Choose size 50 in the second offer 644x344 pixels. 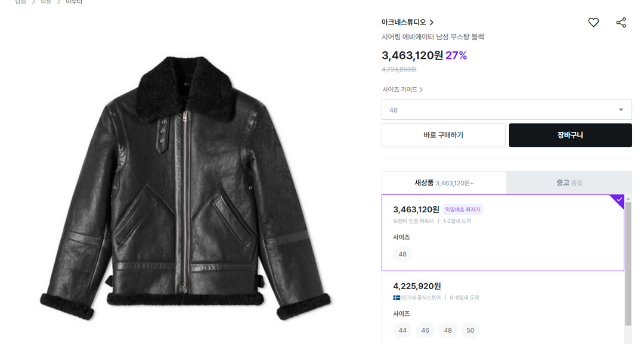coord(470,330)
